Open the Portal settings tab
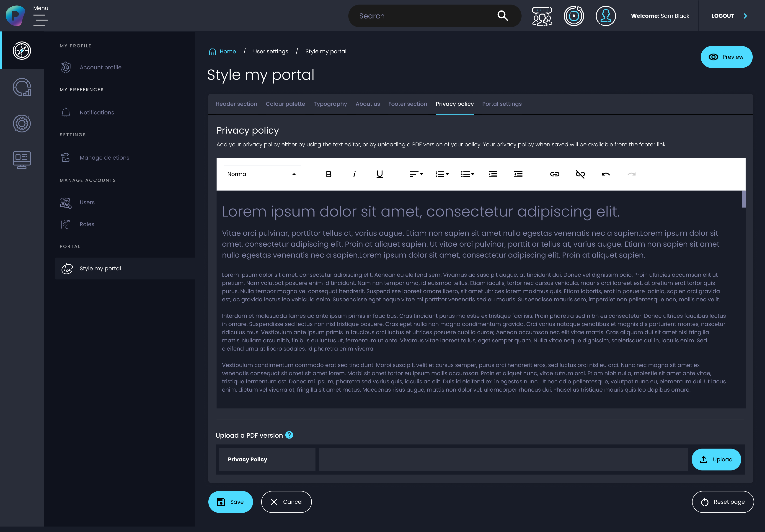 tap(502, 104)
